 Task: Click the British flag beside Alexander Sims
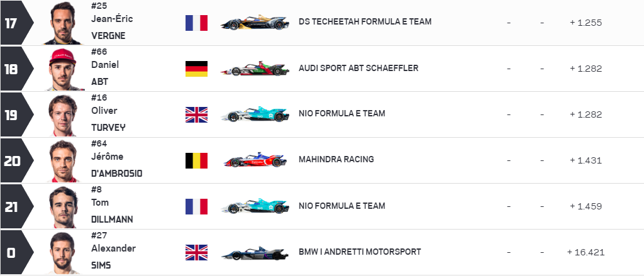(196, 252)
